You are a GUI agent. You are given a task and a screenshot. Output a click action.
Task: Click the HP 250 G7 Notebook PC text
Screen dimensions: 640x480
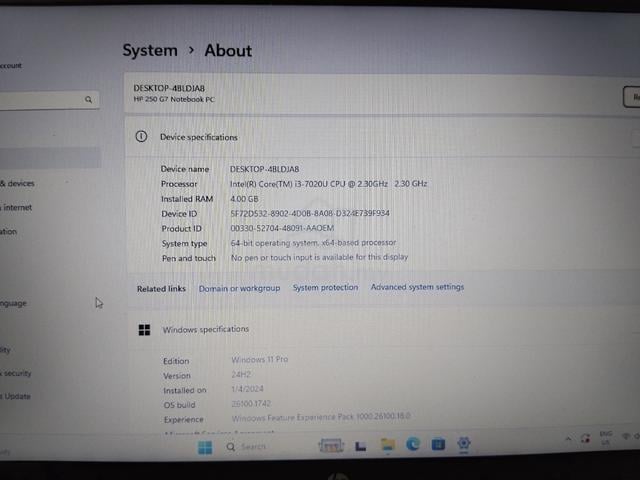tap(174, 99)
